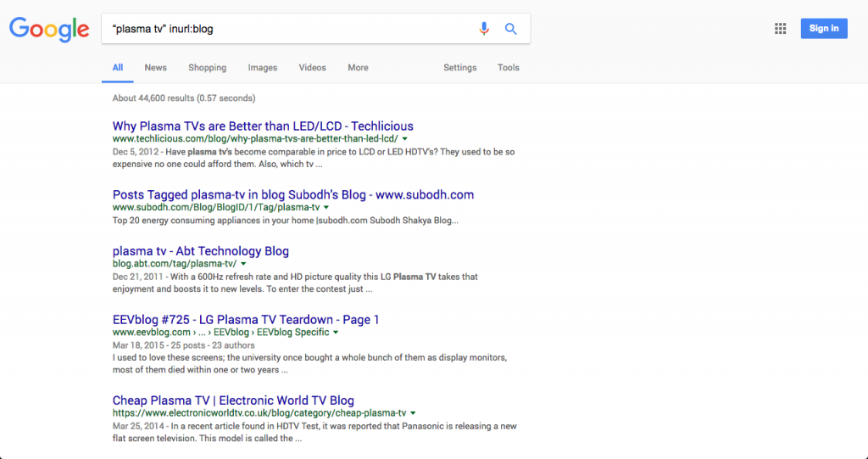Open the Techlicious Plasma TVs result

tap(263, 126)
